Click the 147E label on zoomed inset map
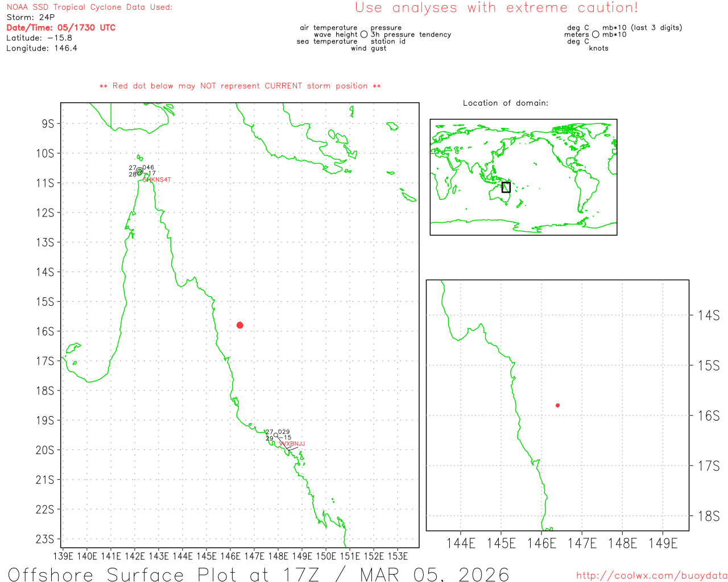Viewport: 728px width, 582px height. pos(582,544)
